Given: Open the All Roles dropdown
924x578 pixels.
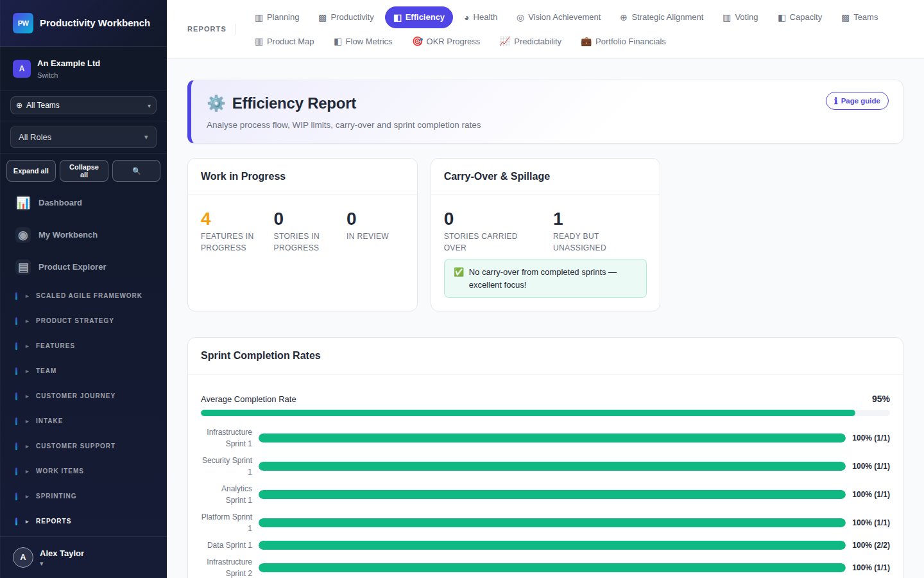Looking at the screenshot, I should [x=83, y=137].
